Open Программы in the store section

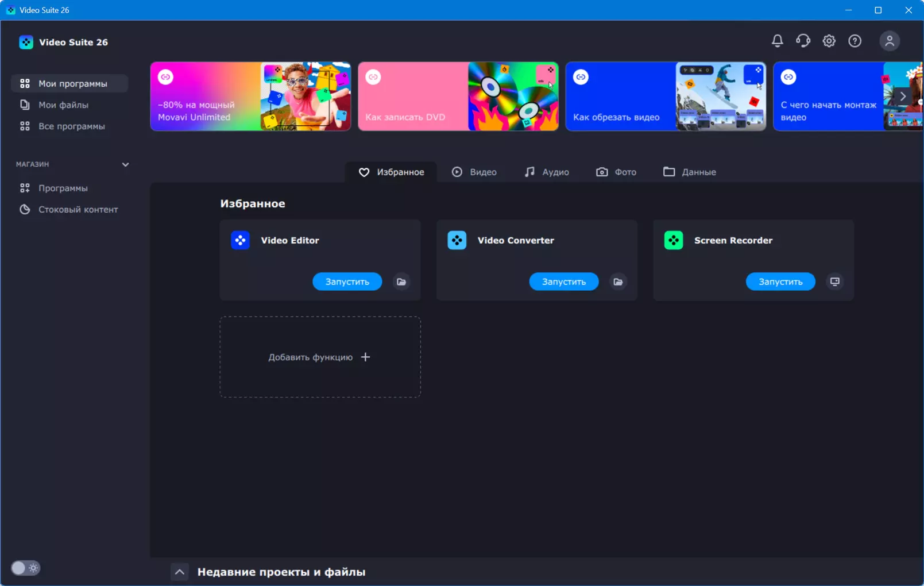pyautogui.click(x=69, y=188)
